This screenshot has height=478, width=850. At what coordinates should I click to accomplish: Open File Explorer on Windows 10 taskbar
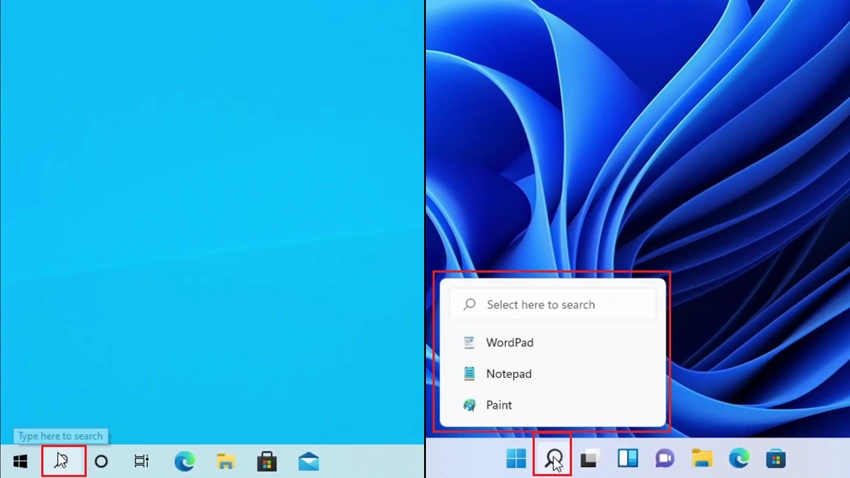(226, 461)
